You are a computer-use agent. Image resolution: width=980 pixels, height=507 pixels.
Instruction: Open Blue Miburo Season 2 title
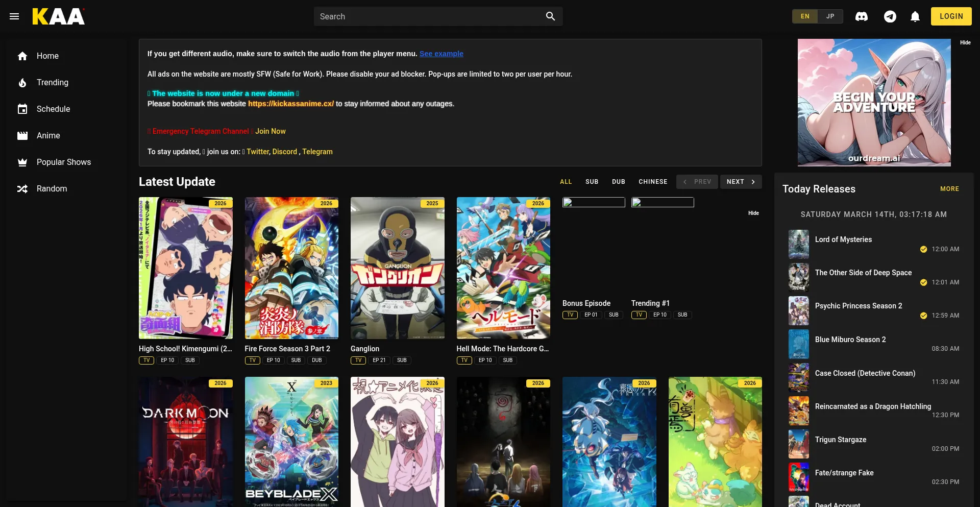tap(850, 340)
